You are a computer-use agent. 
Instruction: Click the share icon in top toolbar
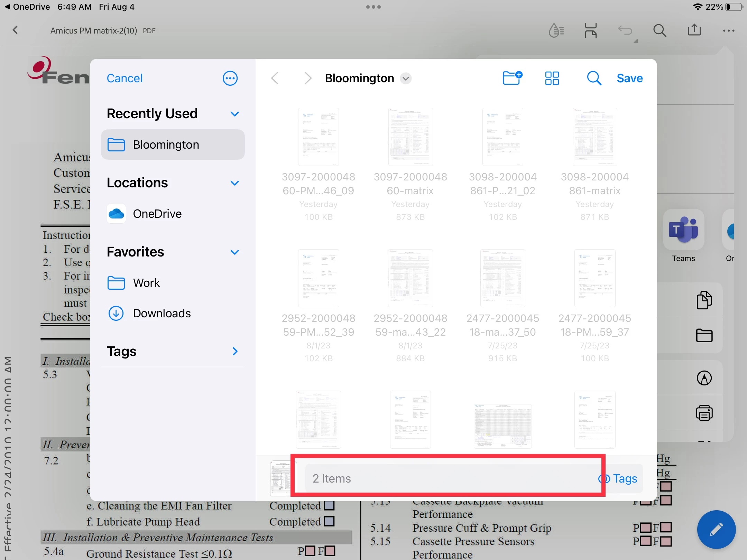(x=694, y=30)
